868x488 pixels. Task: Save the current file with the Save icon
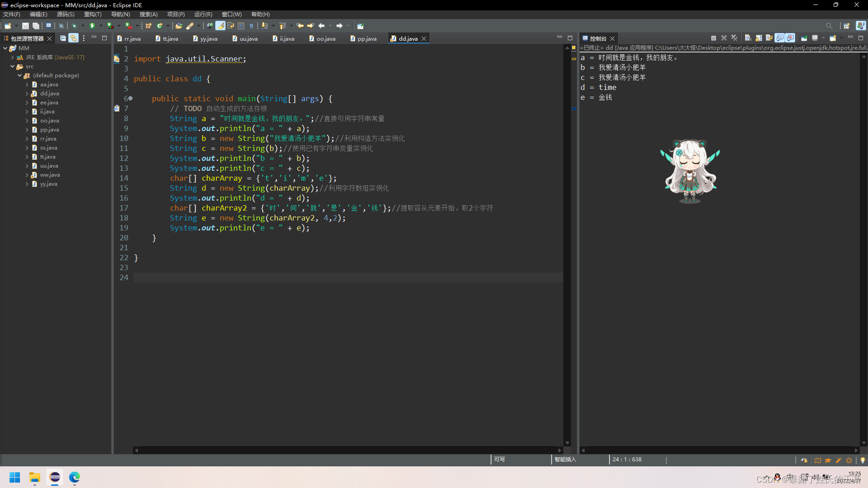[25, 26]
